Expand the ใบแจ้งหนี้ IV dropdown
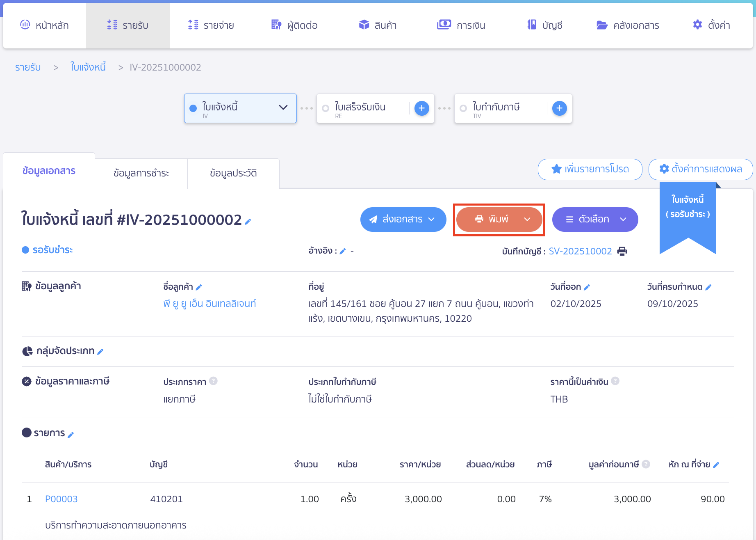 point(283,108)
